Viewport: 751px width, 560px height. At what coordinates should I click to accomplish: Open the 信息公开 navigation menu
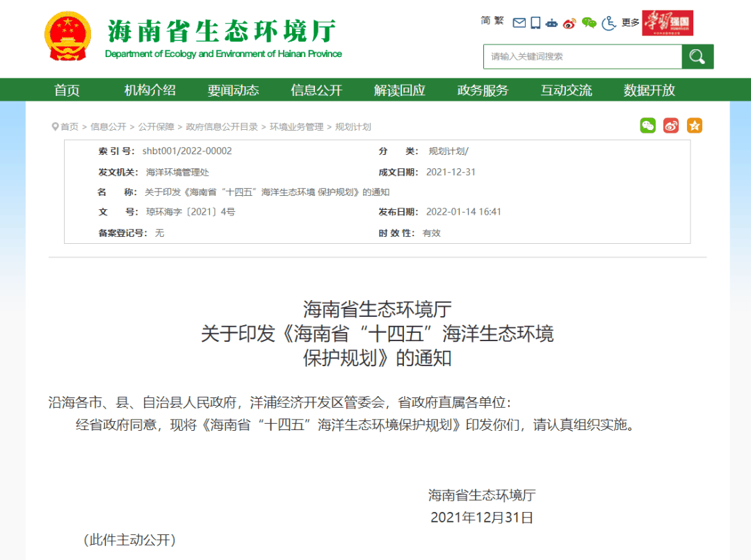click(316, 90)
